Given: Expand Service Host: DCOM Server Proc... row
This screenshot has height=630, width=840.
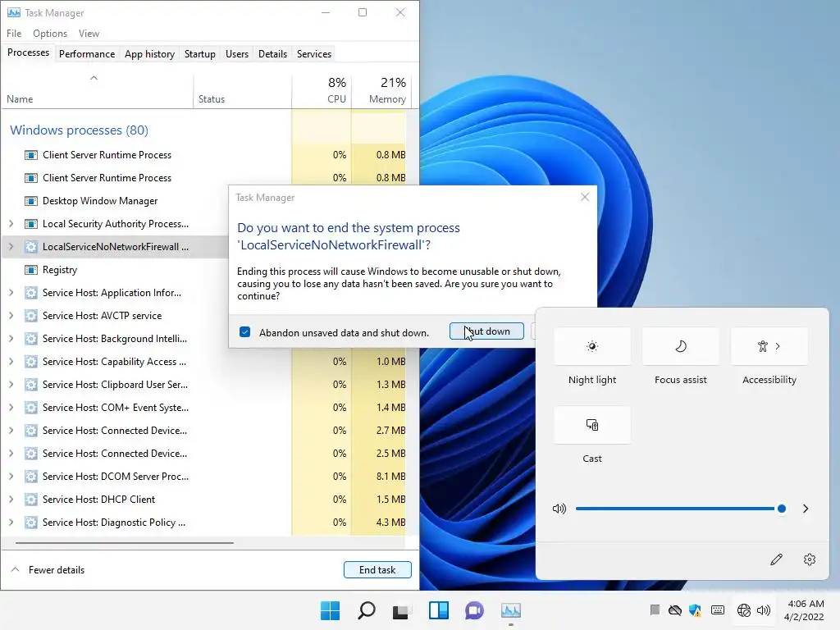Looking at the screenshot, I should click(11, 477).
